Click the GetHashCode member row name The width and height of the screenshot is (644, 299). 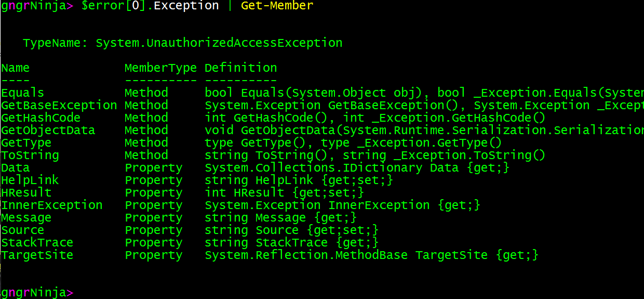[41, 118]
